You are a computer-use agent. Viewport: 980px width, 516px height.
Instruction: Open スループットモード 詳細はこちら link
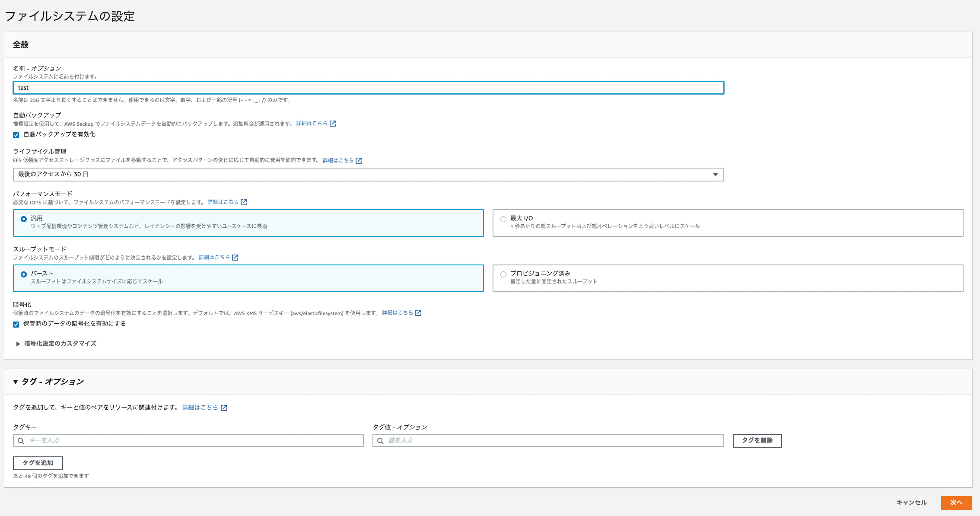pos(214,257)
